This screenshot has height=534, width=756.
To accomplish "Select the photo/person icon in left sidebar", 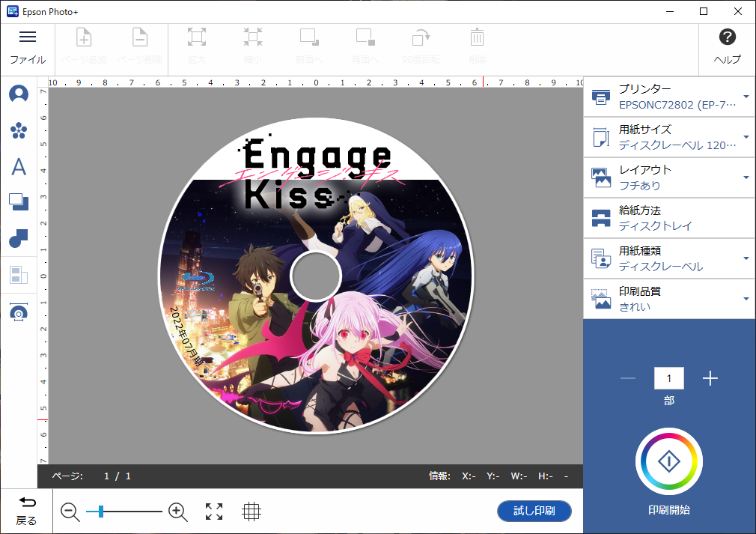I will [x=19, y=94].
